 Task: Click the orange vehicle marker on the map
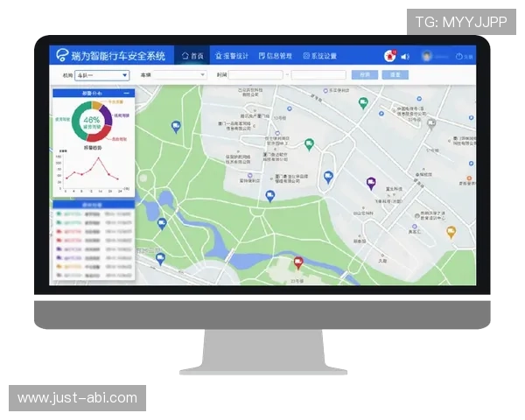click(x=451, y=232)
